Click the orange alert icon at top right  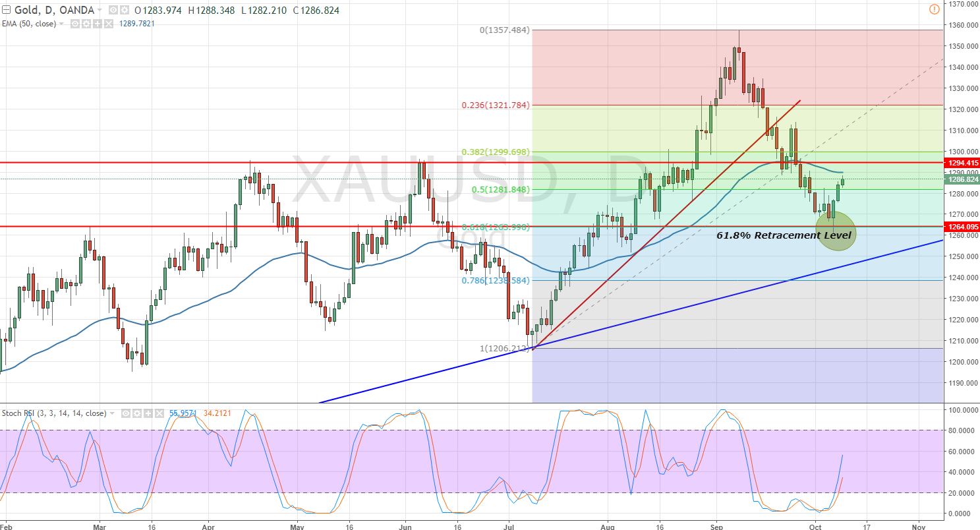(x=933, y=9)
